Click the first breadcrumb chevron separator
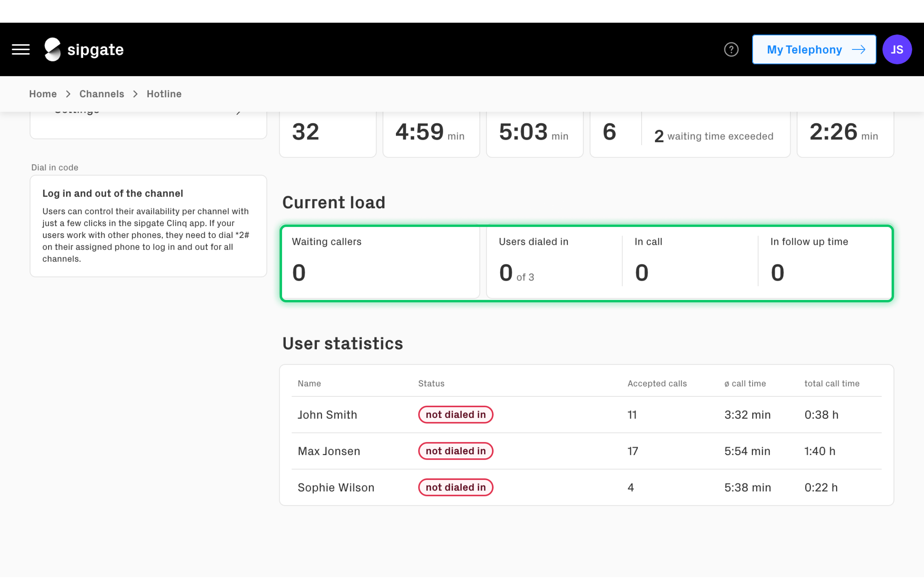Screen dimensions: 924x582 (x=68, y=94)
